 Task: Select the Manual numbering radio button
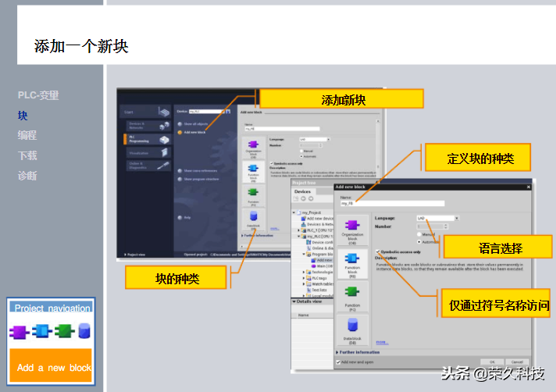coord(419,234)
